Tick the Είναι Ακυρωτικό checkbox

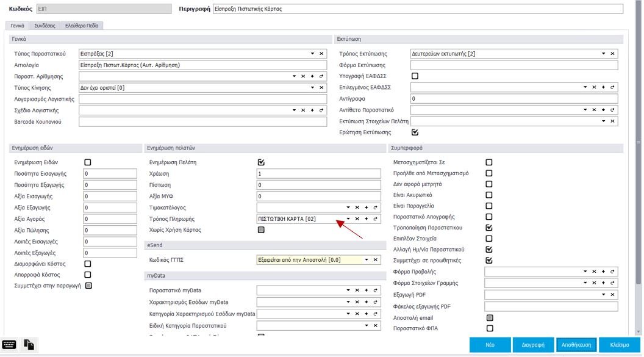(x=488, y=195)
